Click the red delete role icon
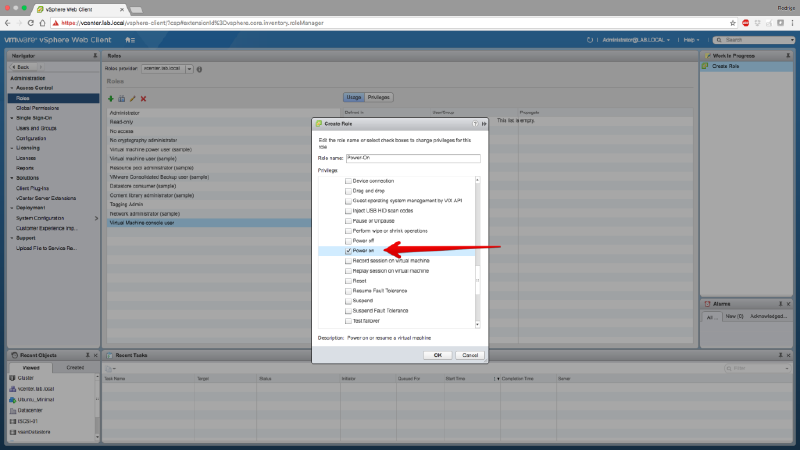This screenshot has width=800, height=450. tap(143, 98)
